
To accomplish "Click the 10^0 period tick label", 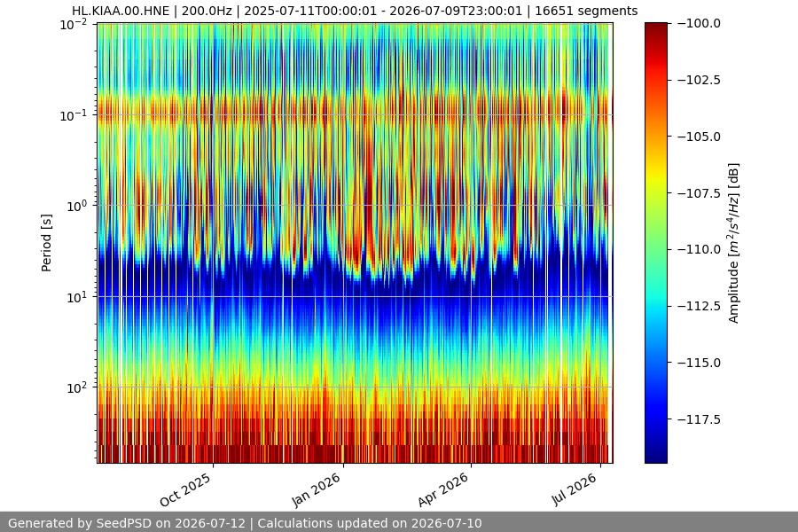I will [x=76, y=206].
